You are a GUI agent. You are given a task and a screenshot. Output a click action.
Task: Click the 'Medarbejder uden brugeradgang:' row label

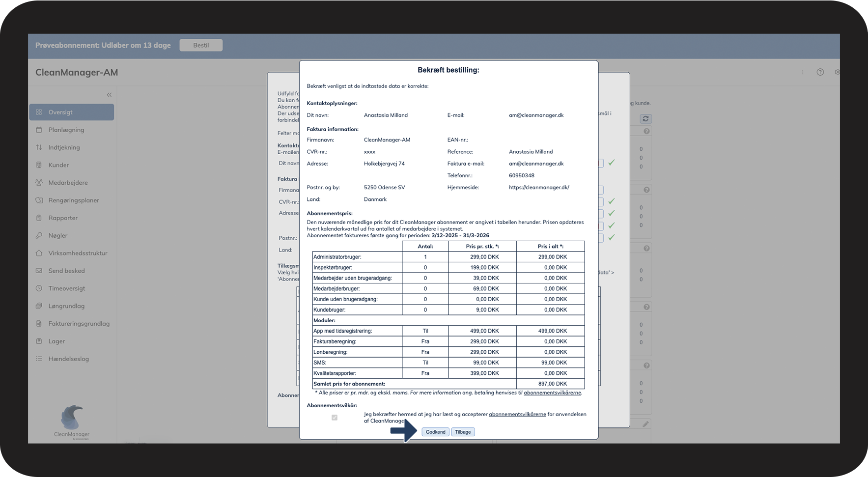click(x=353, y=278)
